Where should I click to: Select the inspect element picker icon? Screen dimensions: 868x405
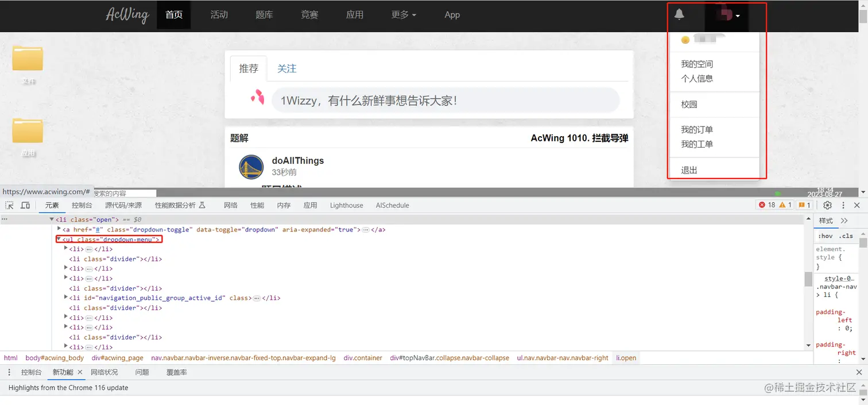click(x=10, y=205)
